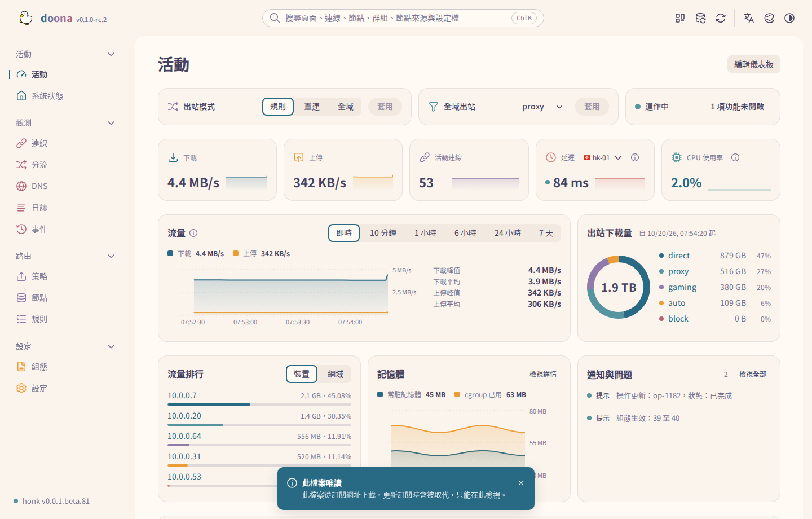Image resolution: width=812 pixels, height=519 pixels.
Task: Select 規則 outbound mode
Action: pos(278,107)
